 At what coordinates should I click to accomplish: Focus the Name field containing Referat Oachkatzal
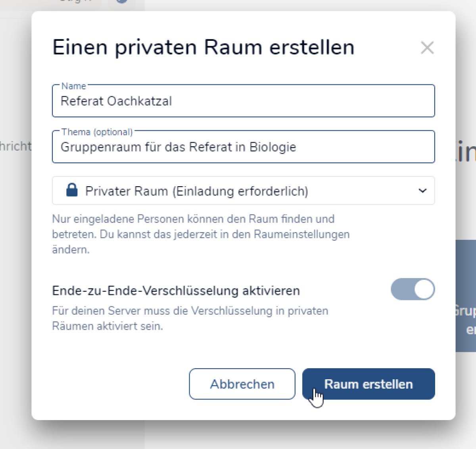[x=243, y=101]
